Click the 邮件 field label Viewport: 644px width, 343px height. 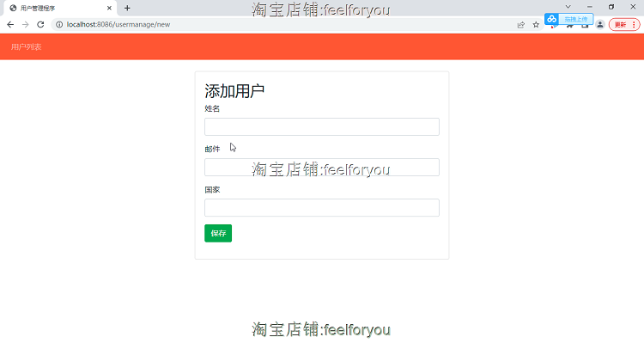click(212, 149)
